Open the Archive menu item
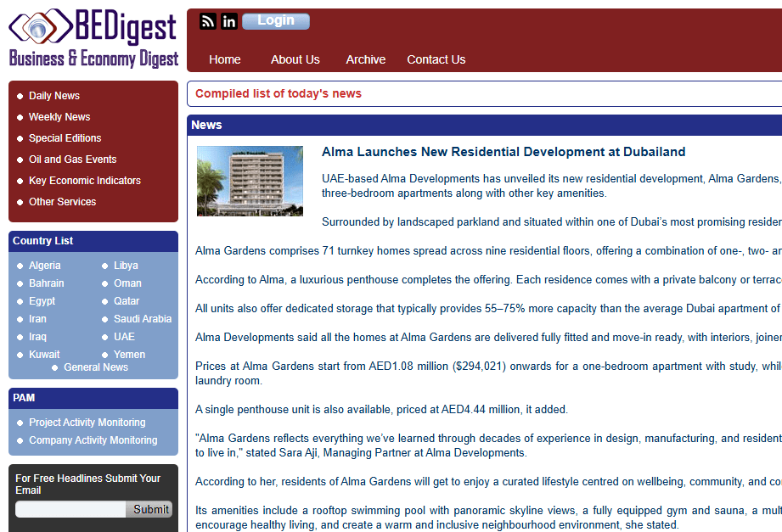 point(366,60)
